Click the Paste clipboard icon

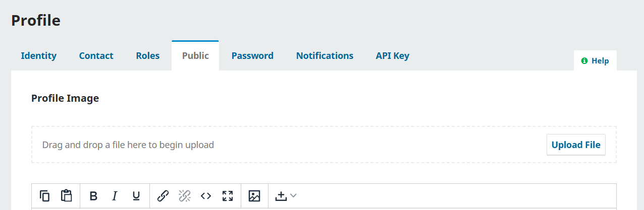coord(66,196)
